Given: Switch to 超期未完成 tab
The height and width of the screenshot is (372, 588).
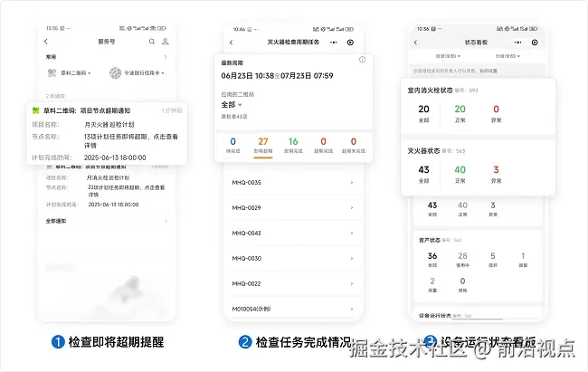Looking at the screenshot, I should (353, 146).
